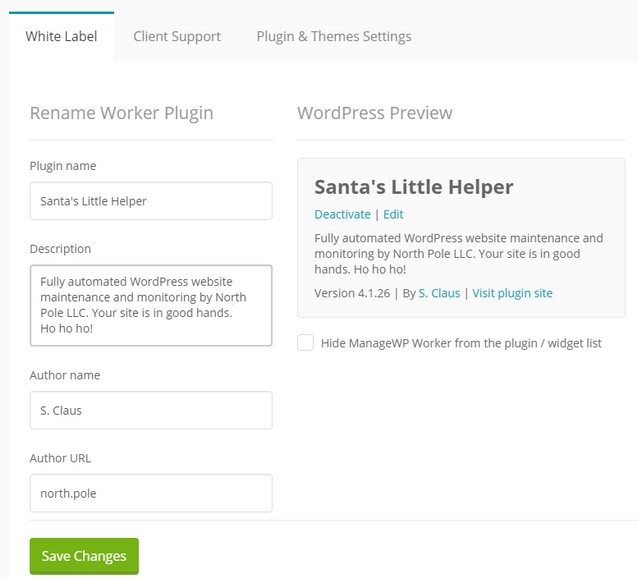Click the WordPress Preview heading
638x579 pixels.
(x=374, y=113)
